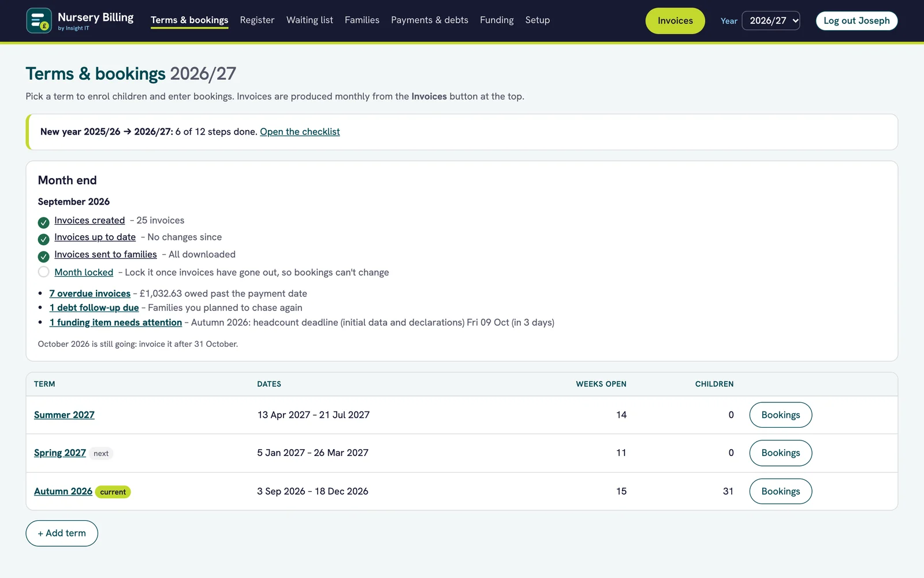Navigate to Payments & debts
Viewport: 924px width, 578px height.
430,20
